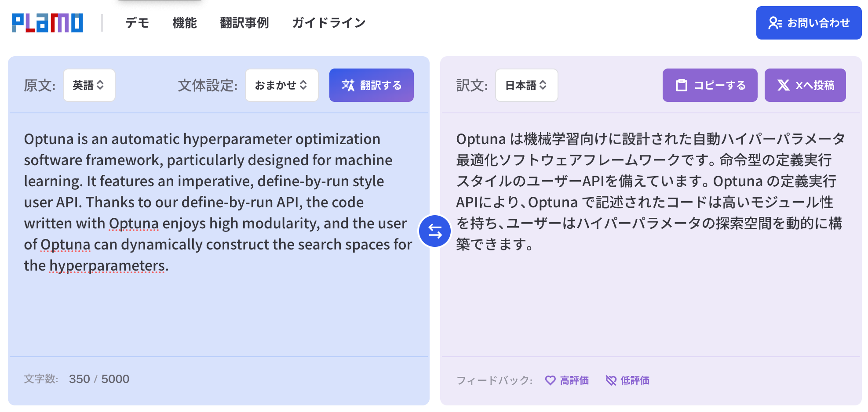
Task: Rate translation with 高評価 label
Action: point(574,380)
